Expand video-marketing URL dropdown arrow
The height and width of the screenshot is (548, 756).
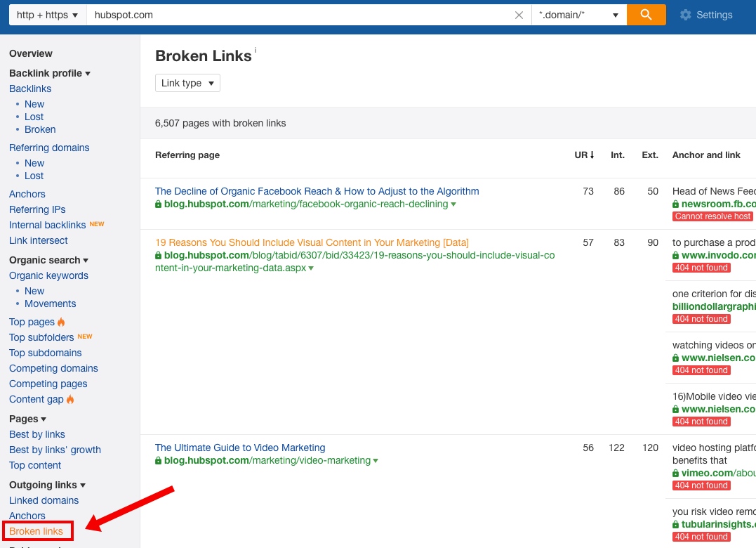point(376,461)
